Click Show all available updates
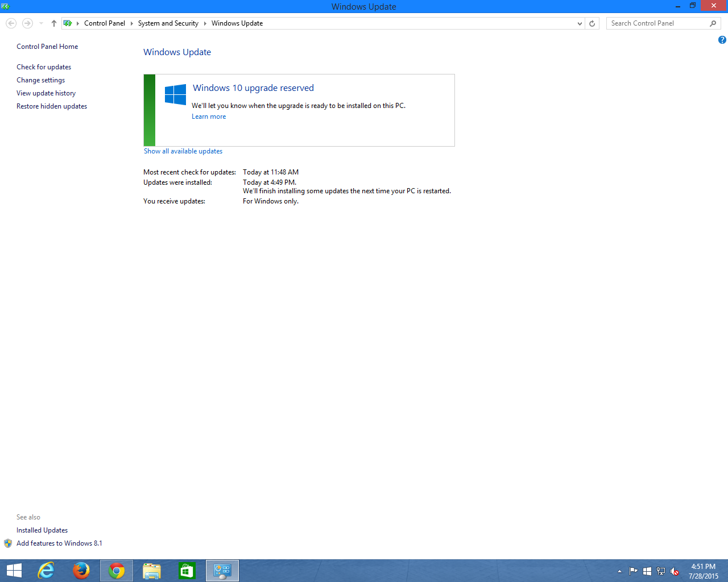The width and height of the screenshot is (728, 582). (183, 151)
